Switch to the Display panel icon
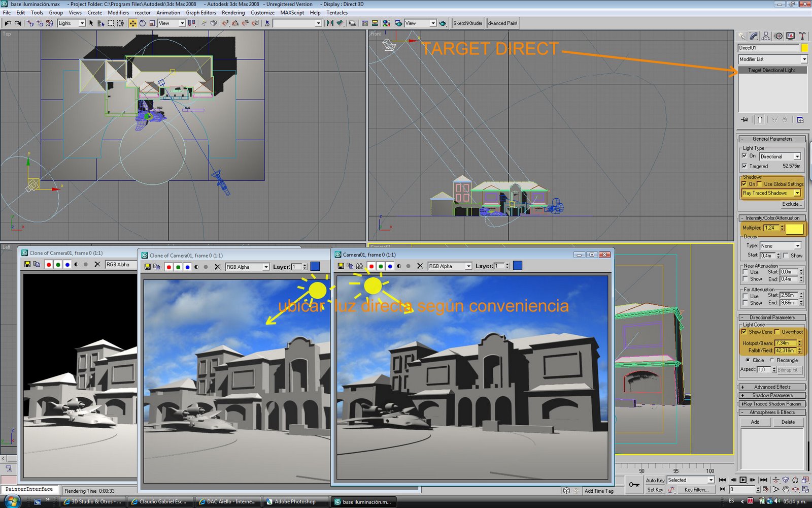The width and height of the screenshot is (812, 508). click(790, 36)
